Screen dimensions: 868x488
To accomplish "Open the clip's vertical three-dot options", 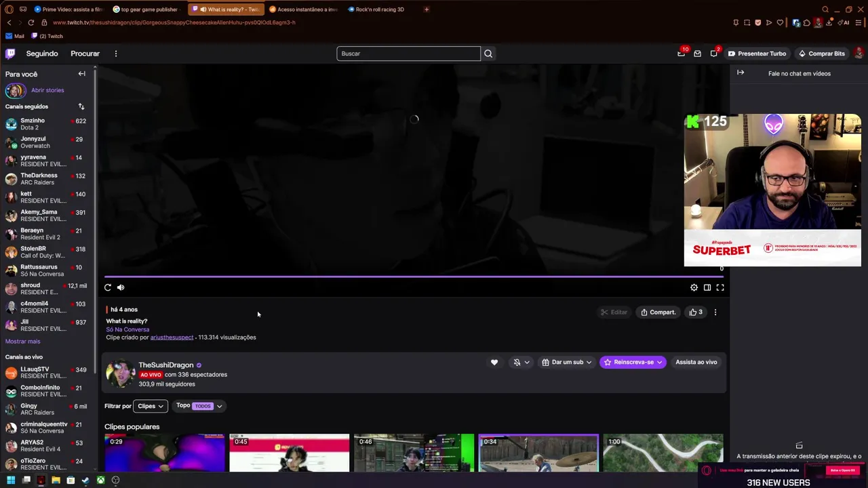I will [x=715, y=312].
